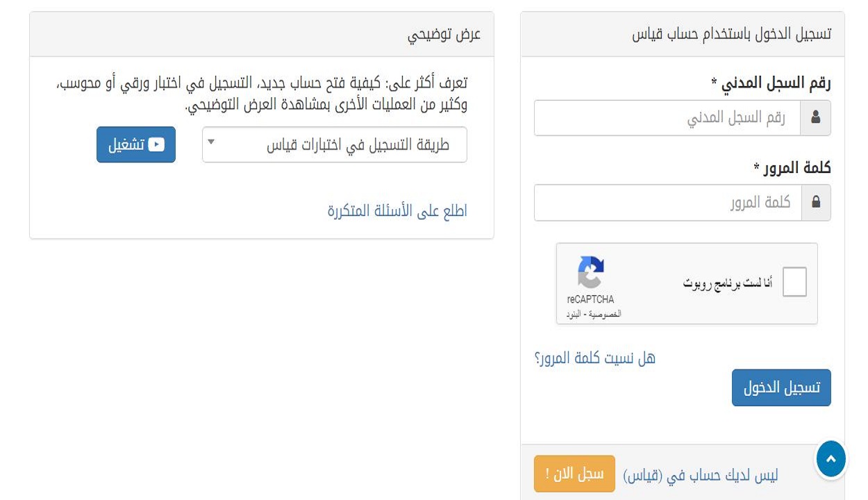Click the ليس لديك حساب في (قياس) text
The width and height of the screenshot is (868, 500).
701,475
